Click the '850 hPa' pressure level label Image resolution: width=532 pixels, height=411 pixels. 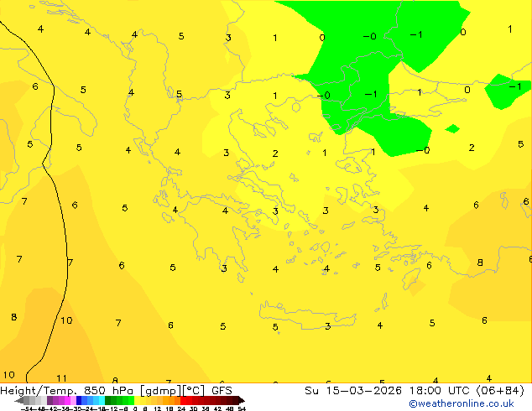(108, 390)
